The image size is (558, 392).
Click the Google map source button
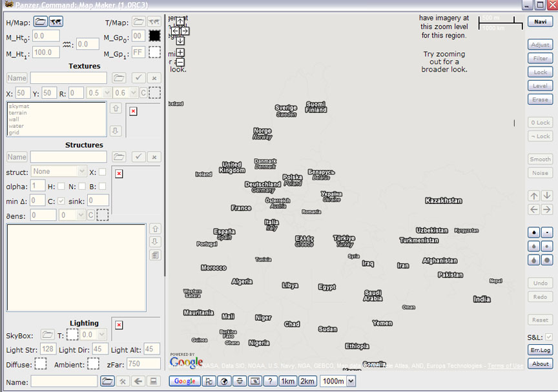tap(185, 381)
